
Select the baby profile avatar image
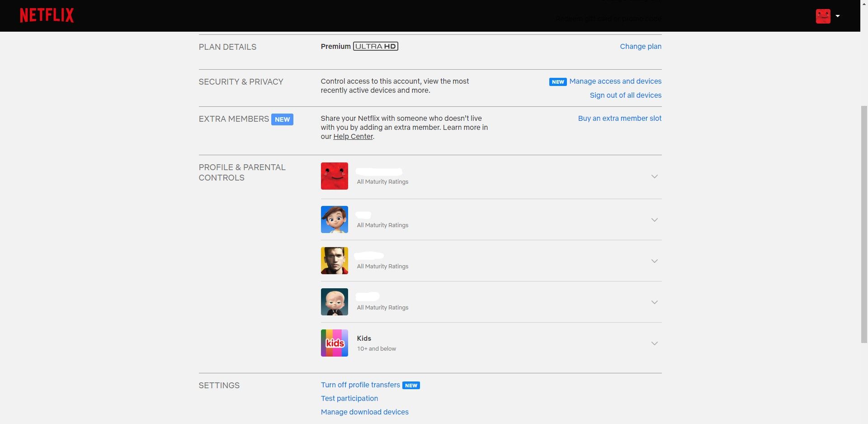pos(334,302)
